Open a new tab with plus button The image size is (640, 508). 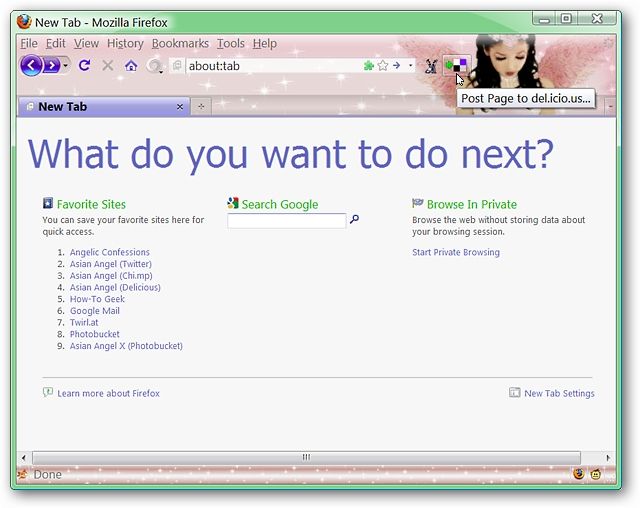click(x=201, y=106)
